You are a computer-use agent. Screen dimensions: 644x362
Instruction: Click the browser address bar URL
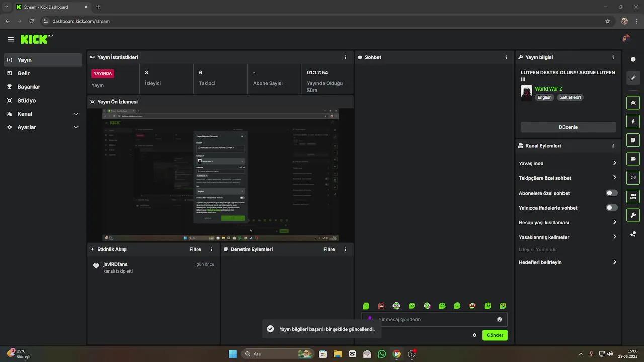point(81,21)
